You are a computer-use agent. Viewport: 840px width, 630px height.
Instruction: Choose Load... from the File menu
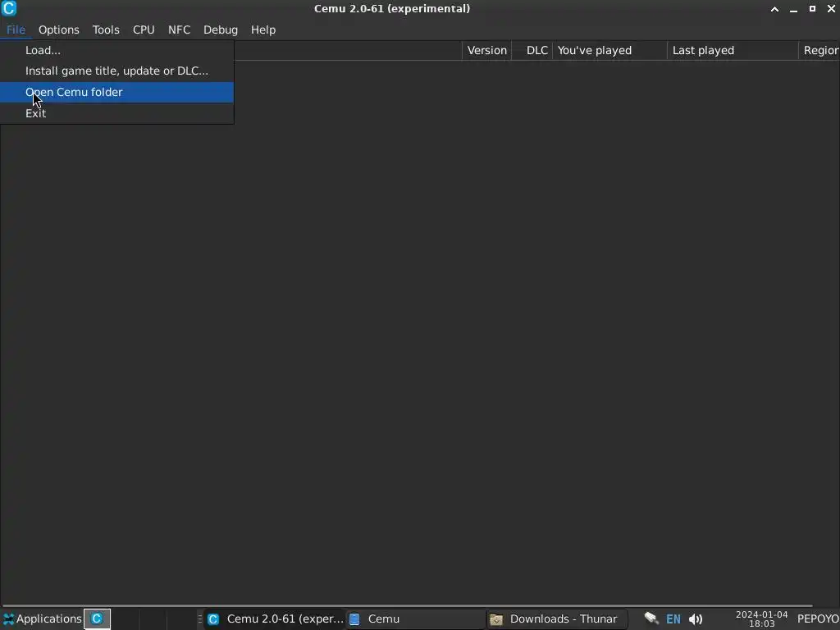tap(116, 50)
